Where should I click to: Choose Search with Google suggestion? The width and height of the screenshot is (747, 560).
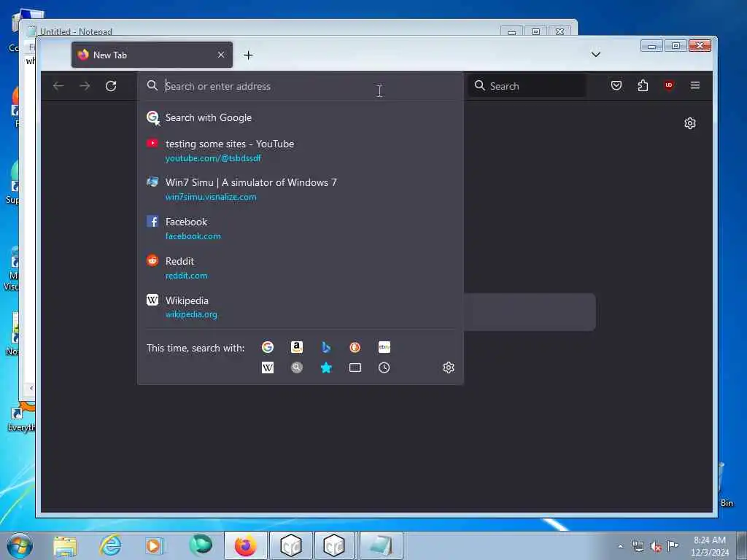[x=300, y=117]
